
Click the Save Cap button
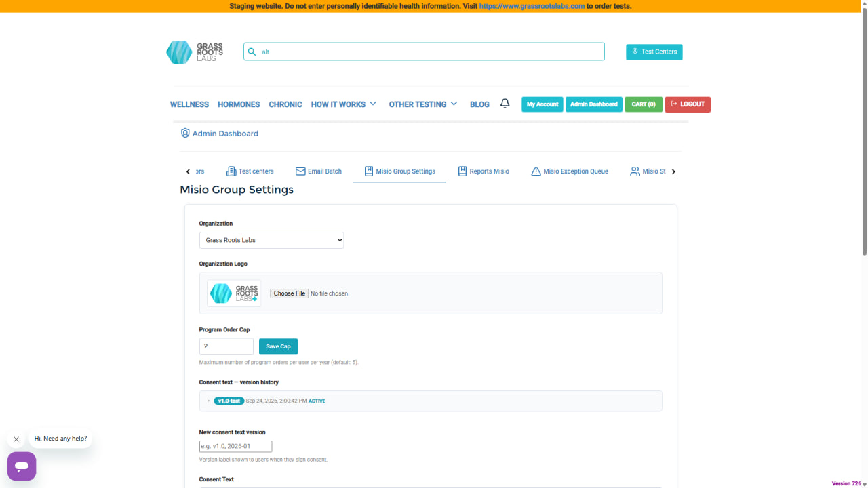[278, 346]
